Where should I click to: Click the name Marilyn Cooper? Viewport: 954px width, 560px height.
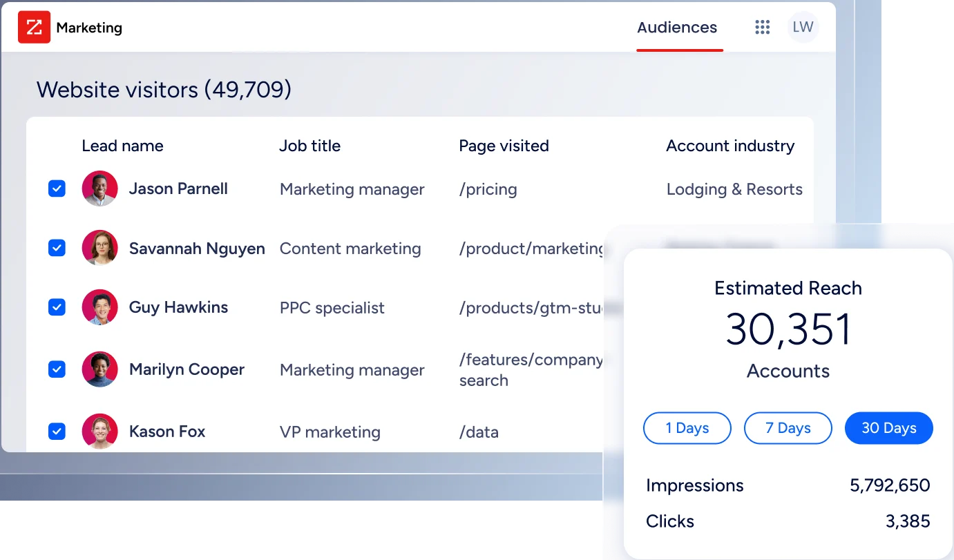coord(187,369)
